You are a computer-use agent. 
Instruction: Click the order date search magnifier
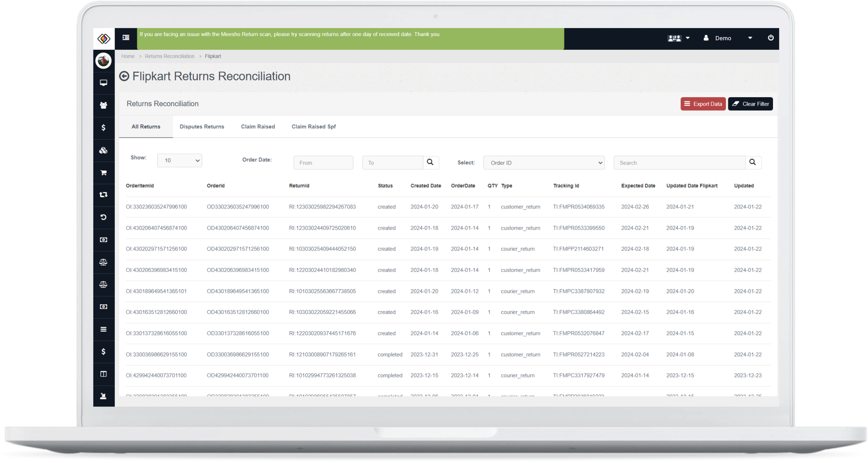(x=430, y=162)
